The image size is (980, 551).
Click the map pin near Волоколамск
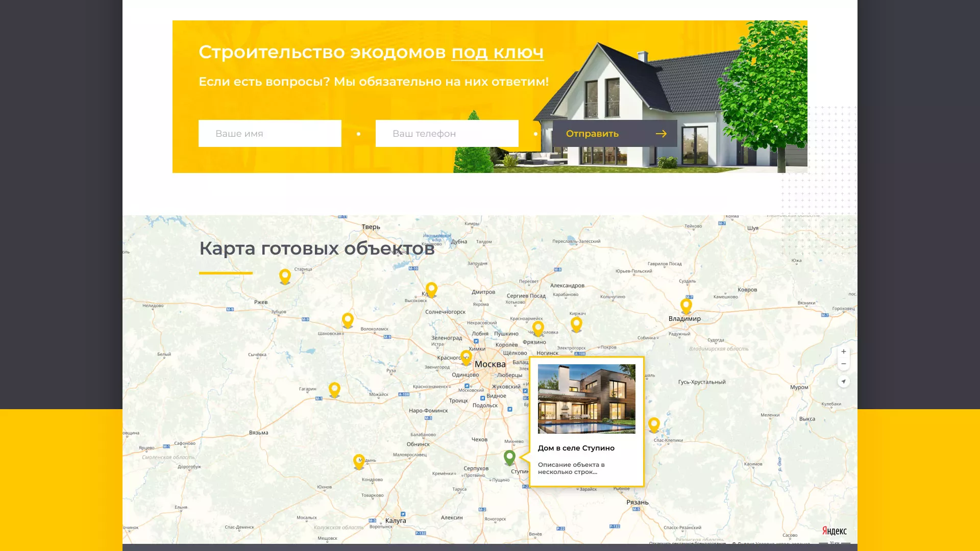(348, 319)
